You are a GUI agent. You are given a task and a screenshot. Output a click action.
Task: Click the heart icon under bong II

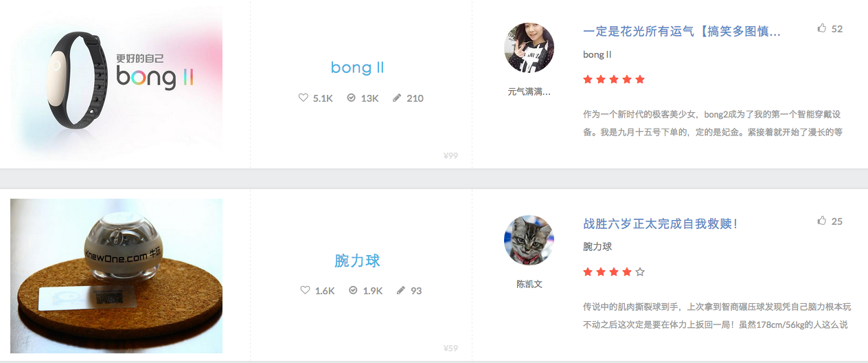tap(304, 98)
